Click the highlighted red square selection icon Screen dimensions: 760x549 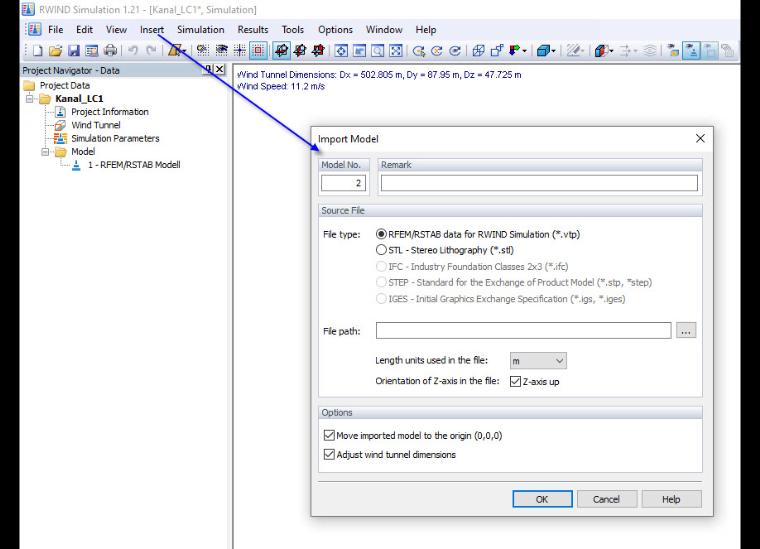258,50
